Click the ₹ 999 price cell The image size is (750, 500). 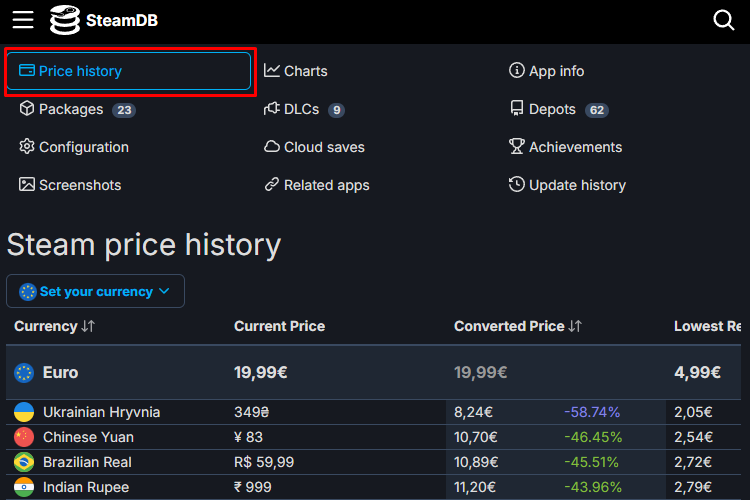point(253,487)
